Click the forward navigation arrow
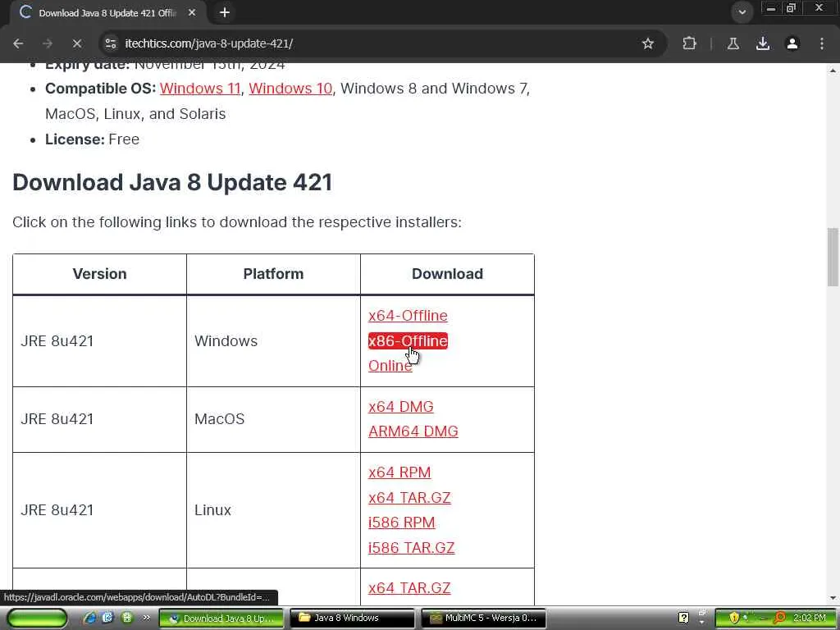The width and height of the screenshot is (840, 630). coord(48,43)
